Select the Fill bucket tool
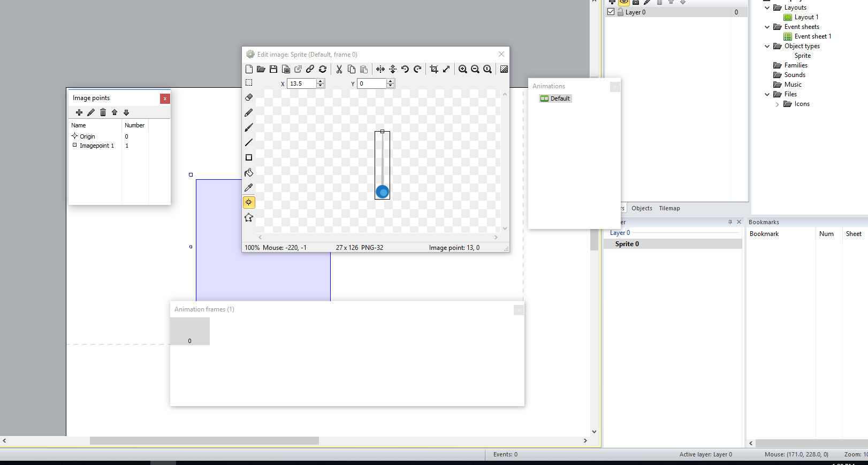The image size is (868, 465). [x=249, y=172]
